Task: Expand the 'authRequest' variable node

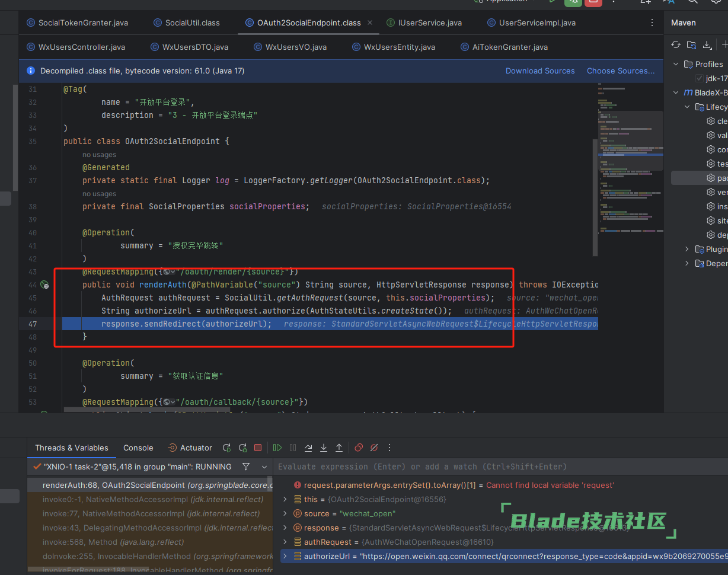Action: 285,542
